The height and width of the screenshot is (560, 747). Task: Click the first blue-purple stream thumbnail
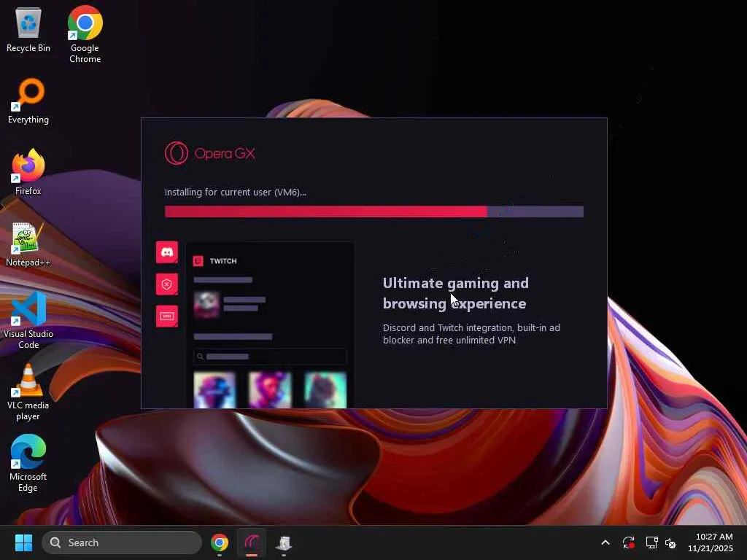click(214, 390)
